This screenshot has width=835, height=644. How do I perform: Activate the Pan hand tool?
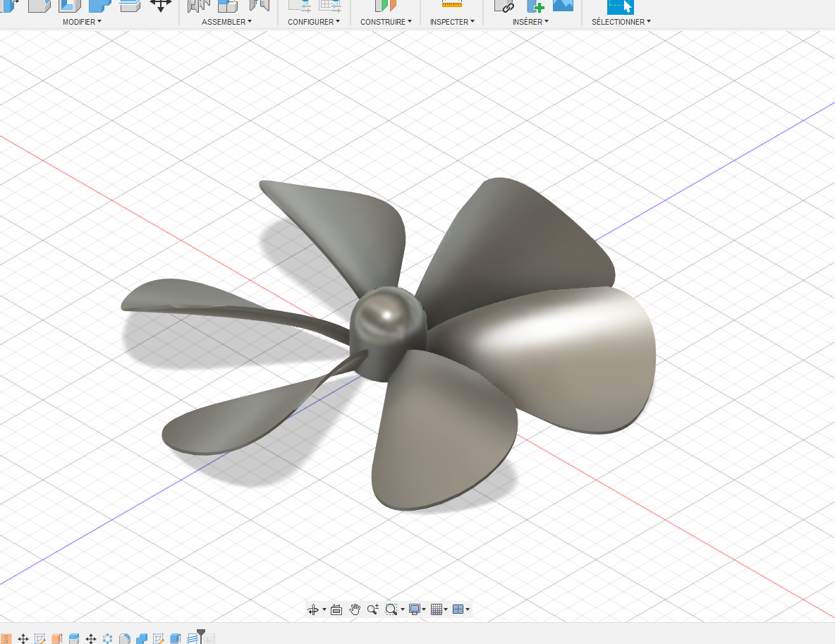coord(355,609)
